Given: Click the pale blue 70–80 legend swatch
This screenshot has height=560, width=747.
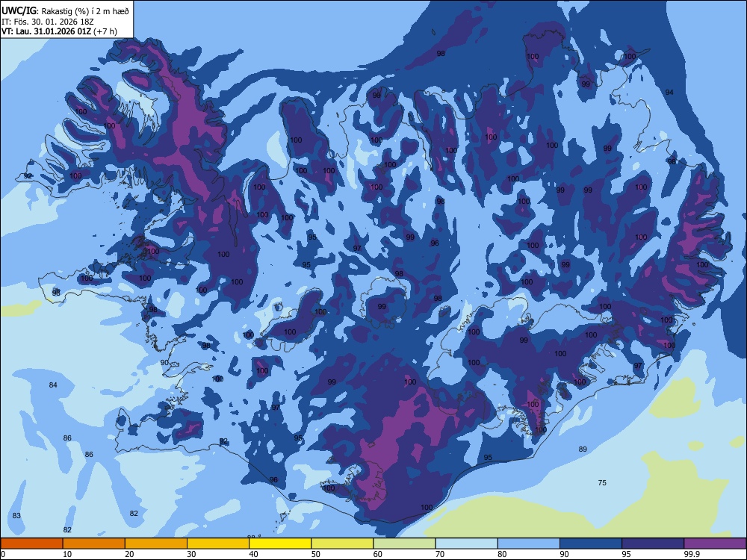Looking at the screenshot, I should (x=466, y=544).
